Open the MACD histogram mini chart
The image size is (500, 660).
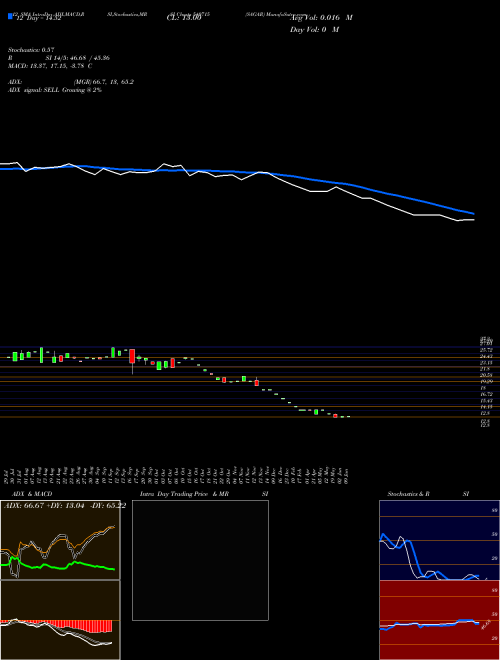click(60, 620)
